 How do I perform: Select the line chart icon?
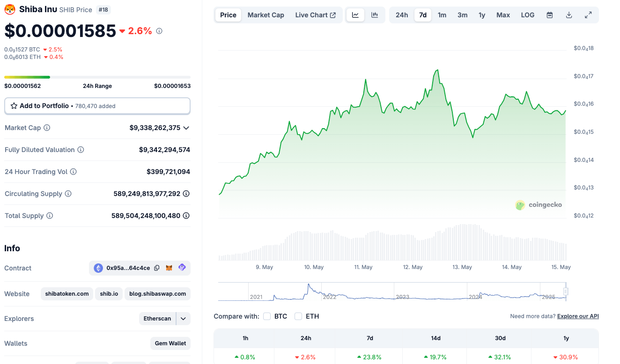click(355, 15)
